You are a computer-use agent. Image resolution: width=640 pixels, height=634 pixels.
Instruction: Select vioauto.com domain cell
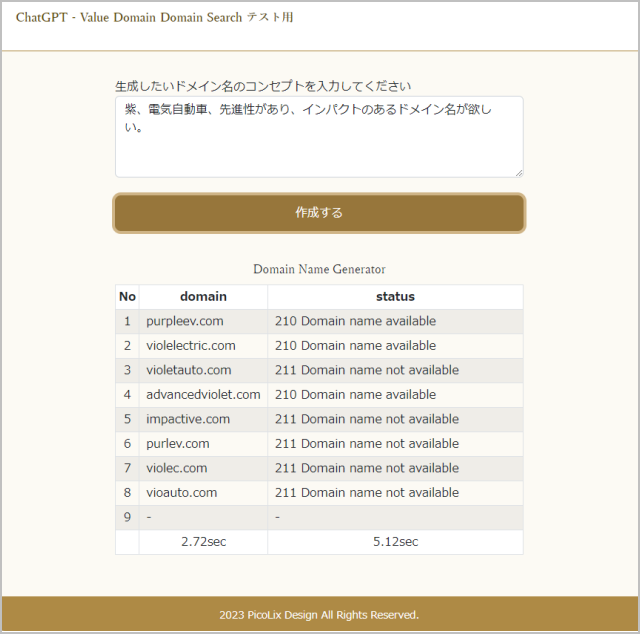click(x=203, y=493)
